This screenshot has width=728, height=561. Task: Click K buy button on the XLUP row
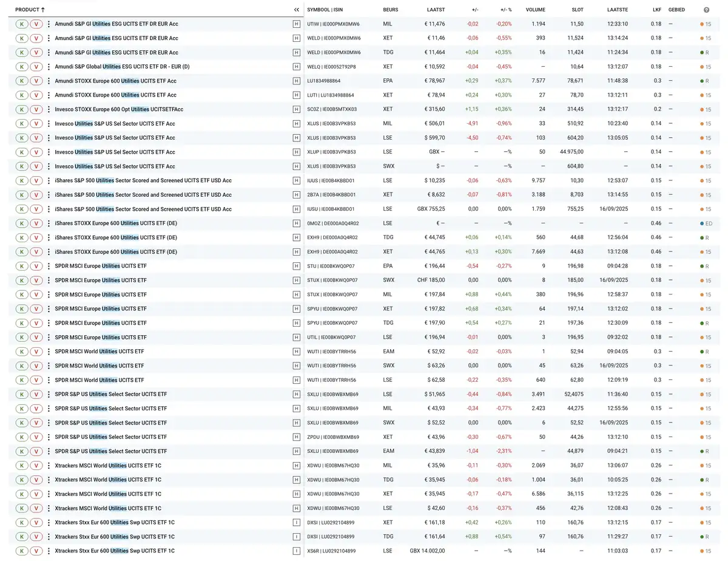[22, 152]
